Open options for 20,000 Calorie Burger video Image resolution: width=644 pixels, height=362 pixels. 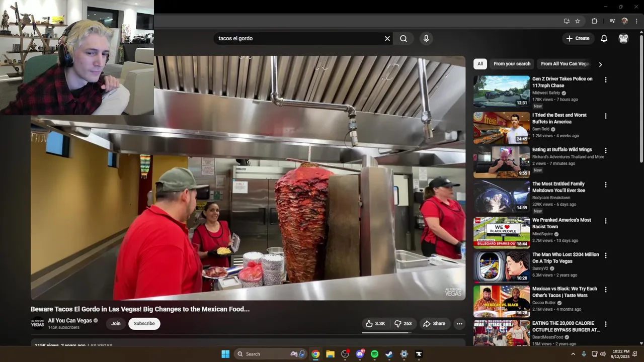pos(606,324)
